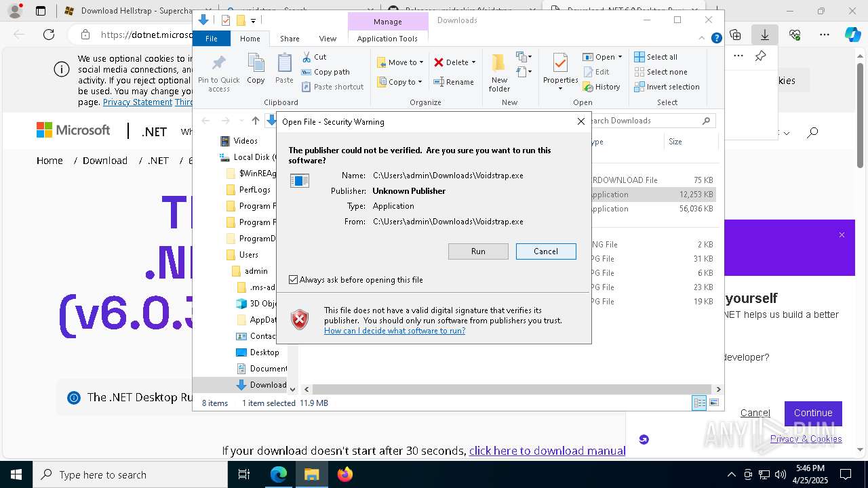This screenshot has width=868, height=488.
Task: Click 'click here to download manually' link
Action: (547, 451)
